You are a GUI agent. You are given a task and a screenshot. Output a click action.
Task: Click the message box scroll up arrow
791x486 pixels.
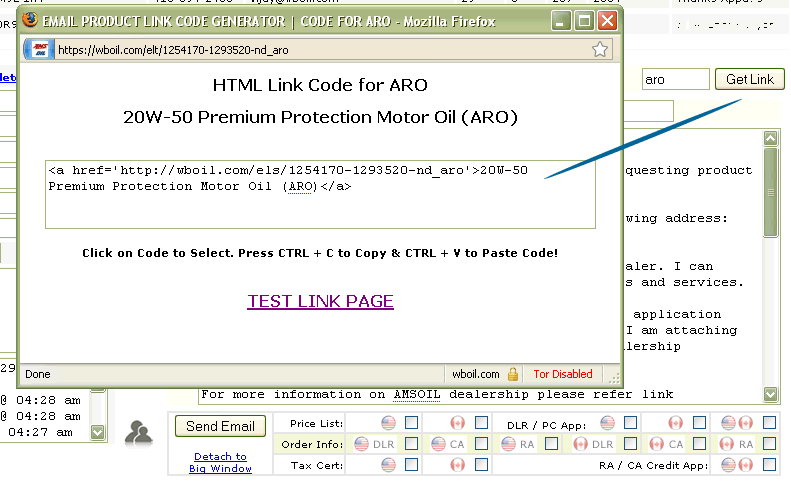pyautogui.click(x=770, y=138)
